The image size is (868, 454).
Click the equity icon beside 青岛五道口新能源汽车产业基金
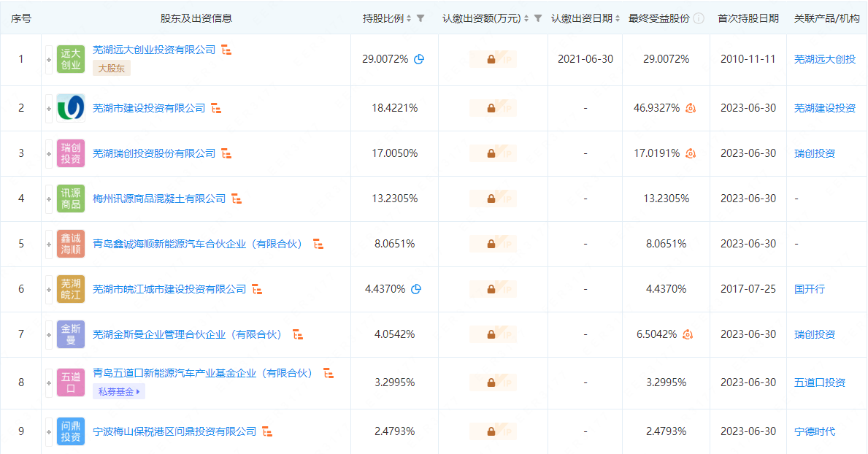pos(329,372)
